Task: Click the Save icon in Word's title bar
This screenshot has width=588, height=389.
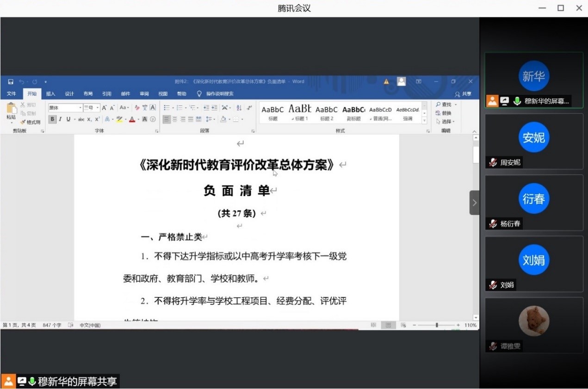Action: [x=11, y=82]
